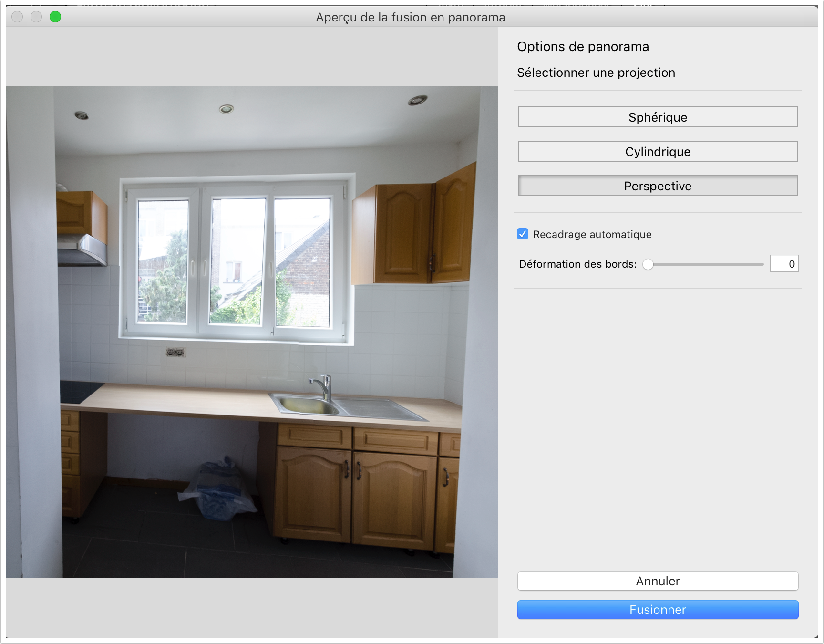The width and height of the screenshot is (824, 644).
Task: Click the Recadrage automatique label text
Action: pos(592,235)
